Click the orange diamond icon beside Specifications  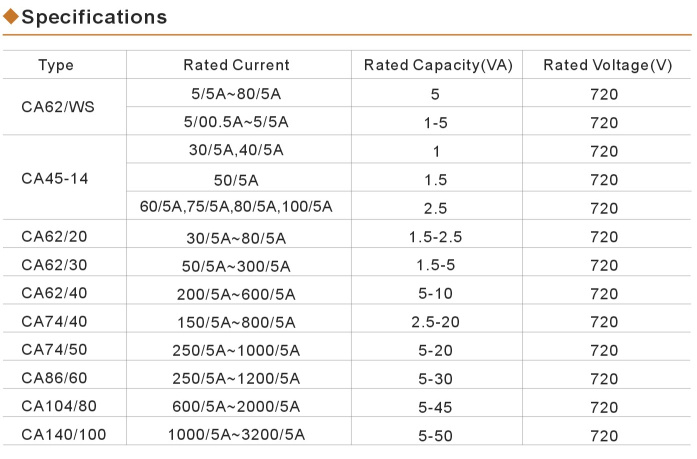point(11,17)
